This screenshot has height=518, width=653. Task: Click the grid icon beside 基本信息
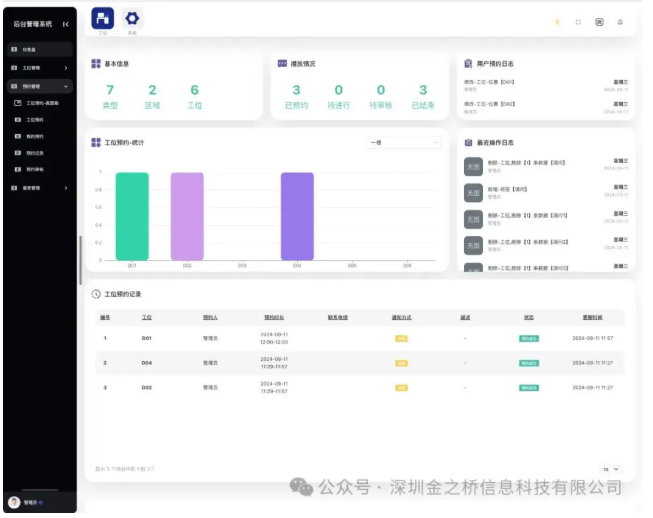[96, 64]
